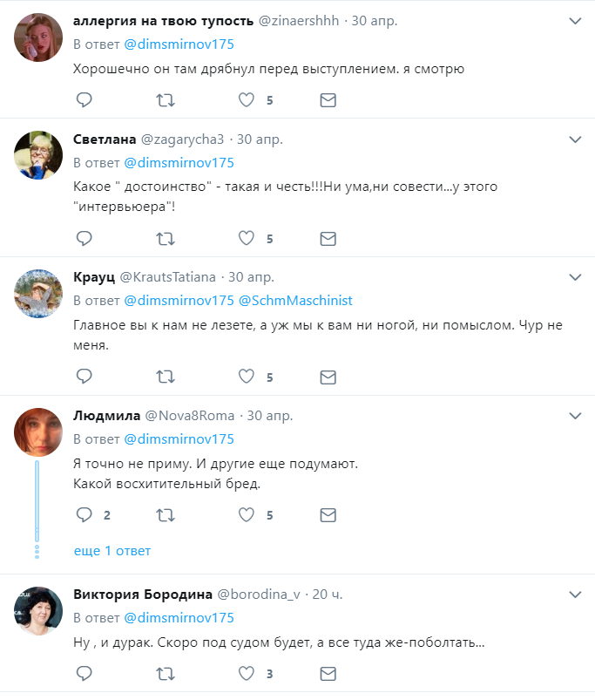Image resolution: width=595 pixels, height=700 pixels.
Task: Show more replies via 'еще 1 ответ'
Action: coord(112,551)
